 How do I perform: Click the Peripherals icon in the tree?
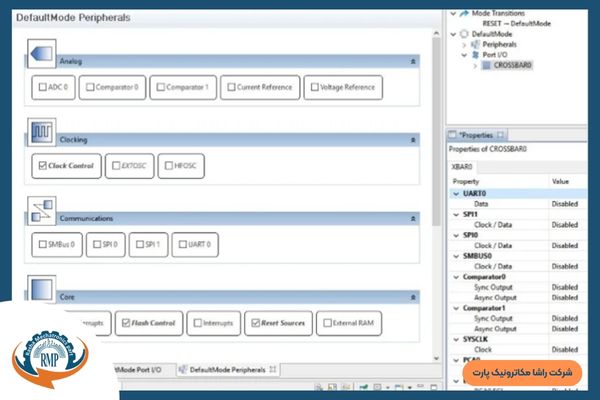(x=474, y=45)
